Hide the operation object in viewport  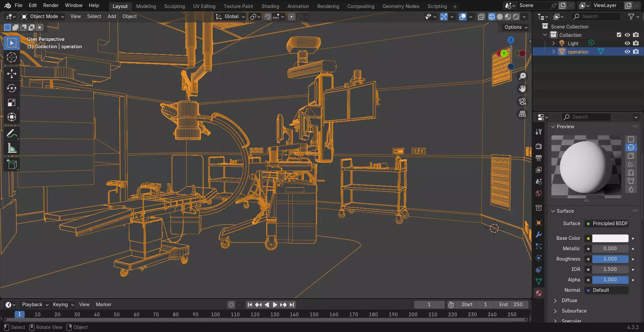[x=627, y=52]
